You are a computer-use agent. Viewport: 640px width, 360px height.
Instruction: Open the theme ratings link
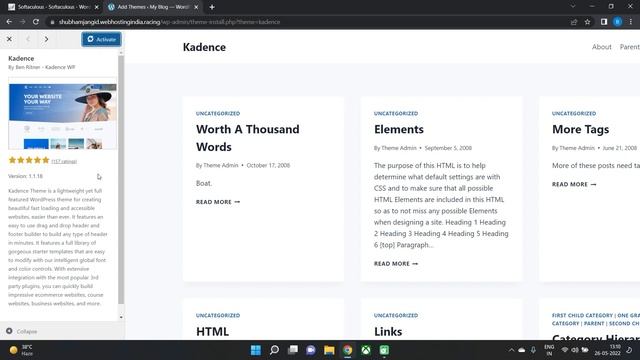pyautogui.click(x=64, y=161)
